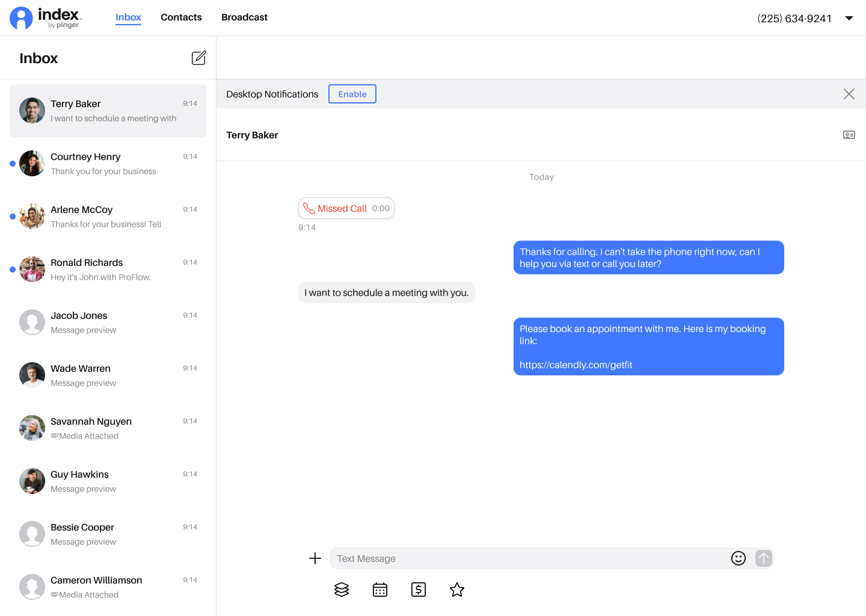The width and height of the screenshot is (866, 616).
Task: Click 'Hey it's John with ProFlow.' preview
Action: [100, 277]
